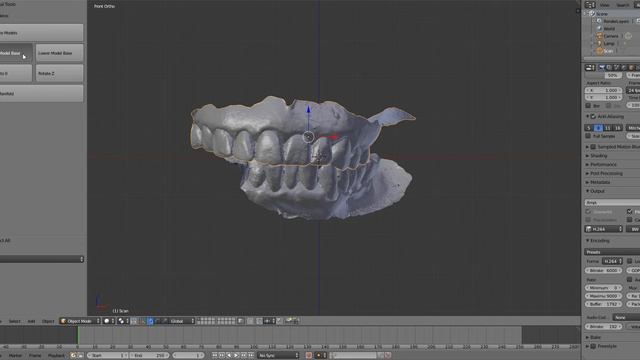Jump to the last frame
The image size is (640, 360).
251,356
